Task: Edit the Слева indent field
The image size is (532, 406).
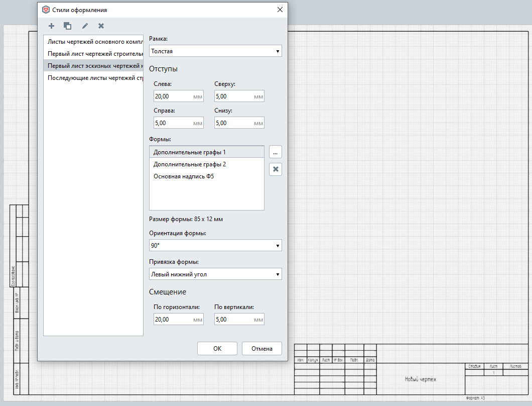Action: pos(179,96)
